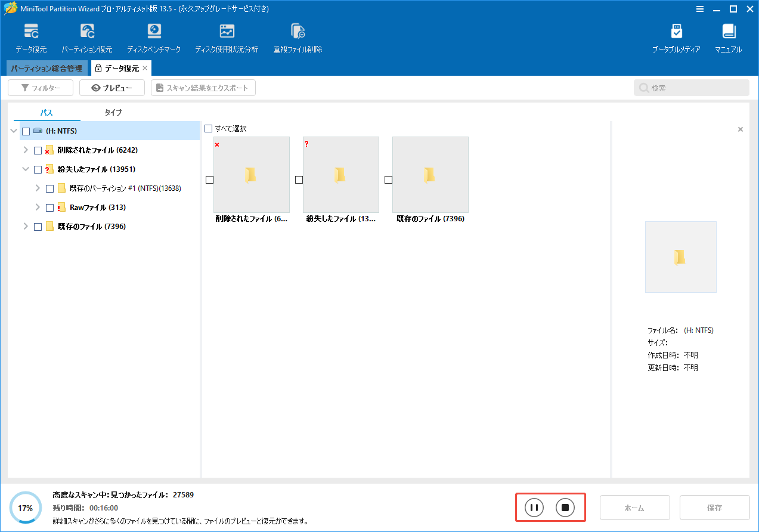Switch to the タイプ tab
The width and height of the screenshot is (759, 532).
tap(113, 112)
